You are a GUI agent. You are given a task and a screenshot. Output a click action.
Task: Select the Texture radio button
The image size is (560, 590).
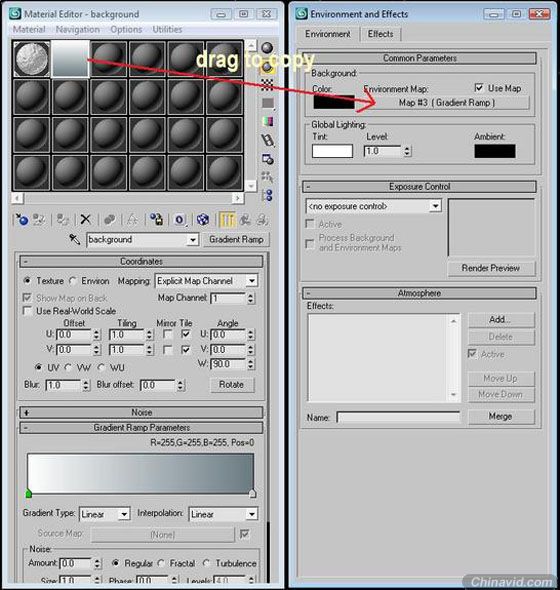point(27,281)
